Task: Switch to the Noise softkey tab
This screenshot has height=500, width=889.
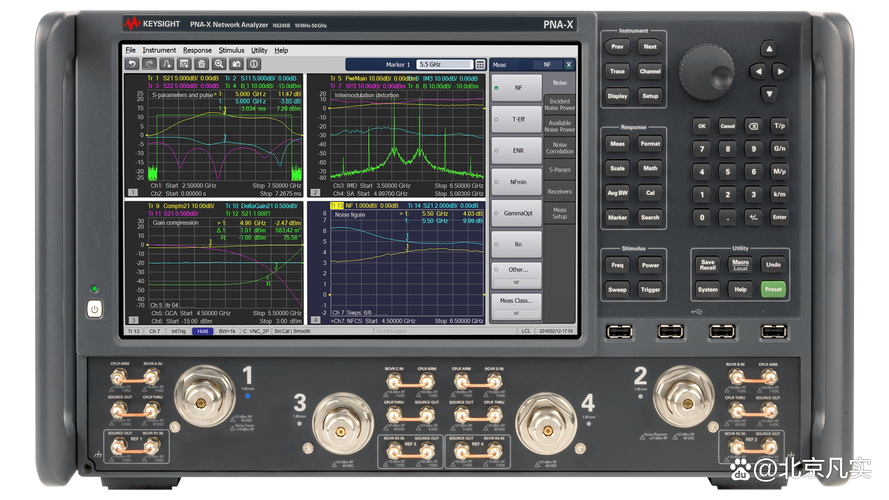Action: [x=560, y=83]
